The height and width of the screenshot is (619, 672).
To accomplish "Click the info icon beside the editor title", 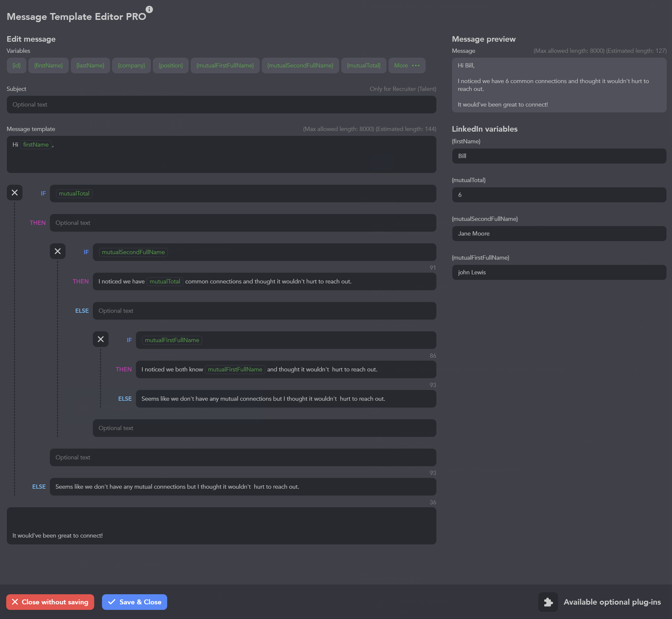I will (149, 9).
